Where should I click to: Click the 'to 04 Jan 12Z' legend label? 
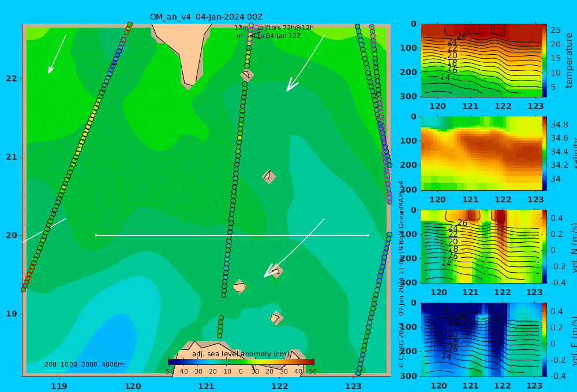click(x=279, y=36)
